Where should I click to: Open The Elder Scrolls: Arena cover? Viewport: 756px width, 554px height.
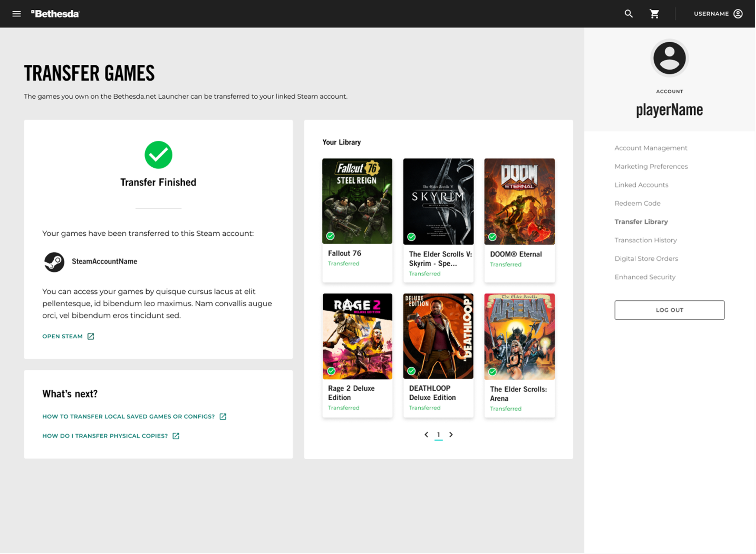pos(520,337)
